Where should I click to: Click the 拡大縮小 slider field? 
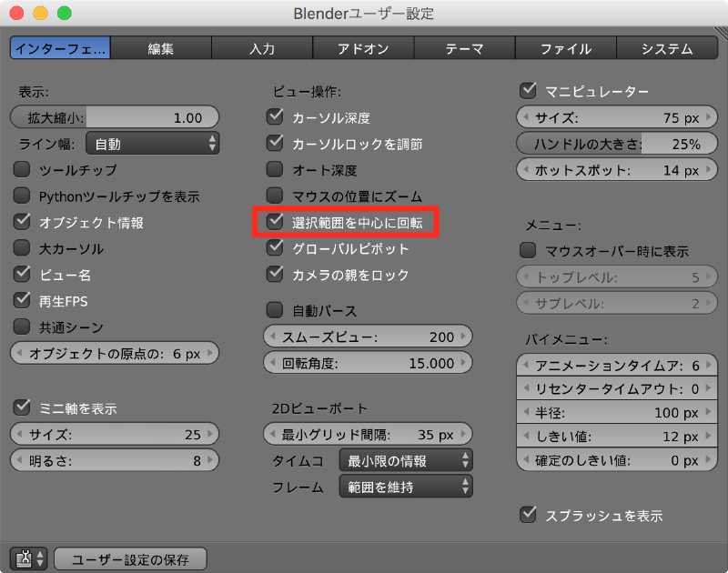point(115,117)
